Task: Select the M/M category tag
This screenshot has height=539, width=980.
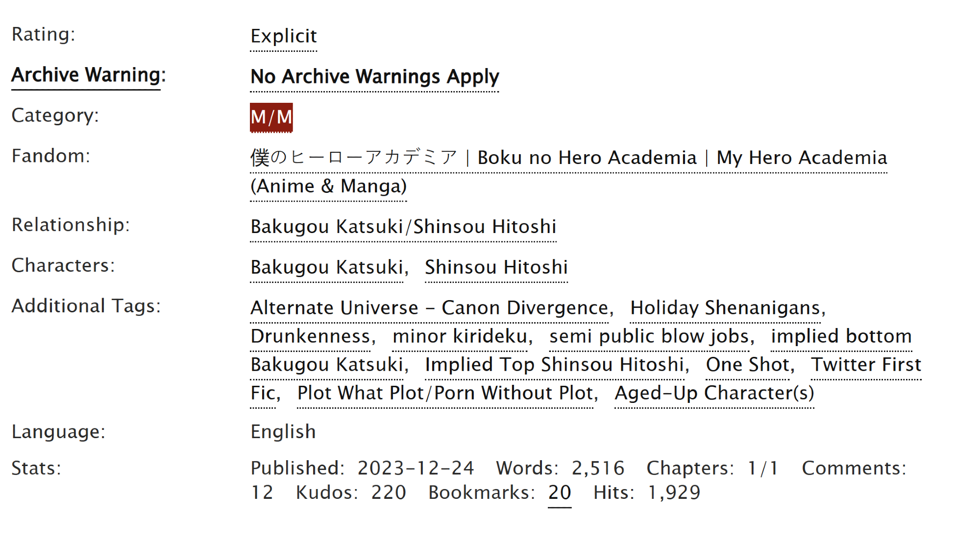Action: click(271, 117)
